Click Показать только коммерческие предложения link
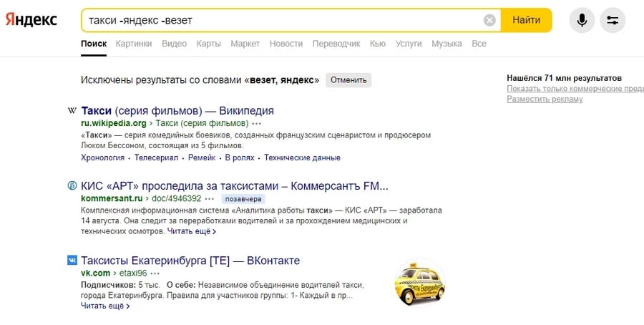Screen dimensions: 644x325 [x=575, y=89]
